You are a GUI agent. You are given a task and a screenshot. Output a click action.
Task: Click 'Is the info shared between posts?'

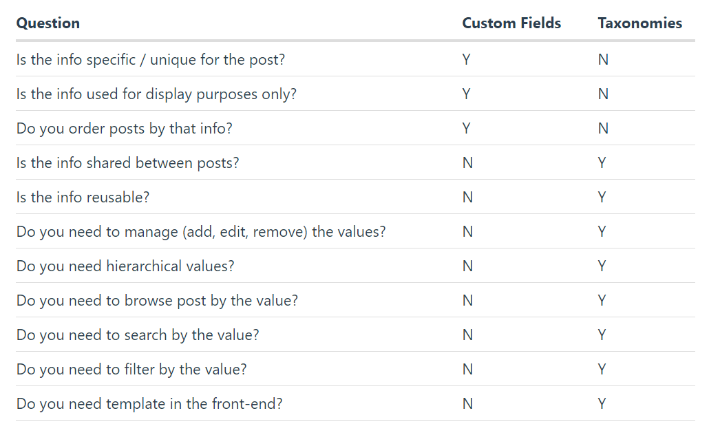click(128, 163)
